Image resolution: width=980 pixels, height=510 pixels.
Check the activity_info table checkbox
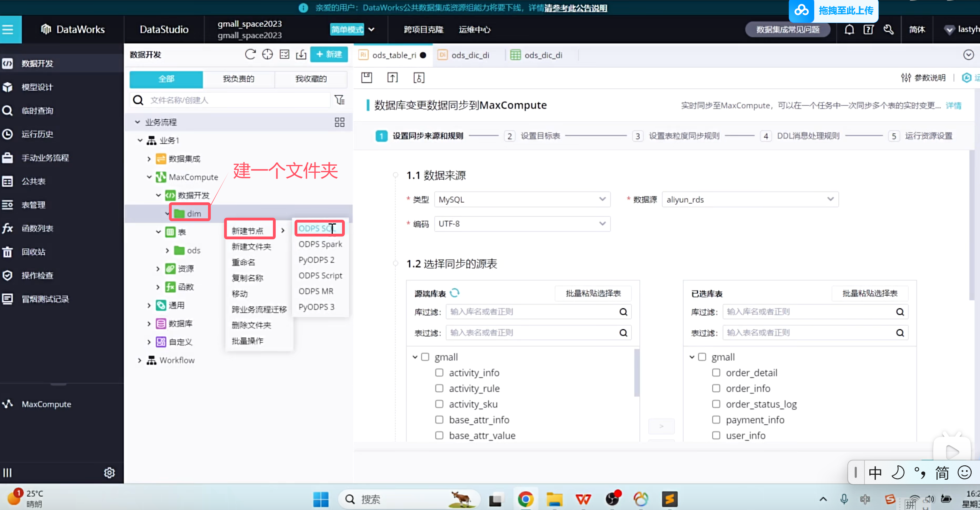click(x=439, y=372)
